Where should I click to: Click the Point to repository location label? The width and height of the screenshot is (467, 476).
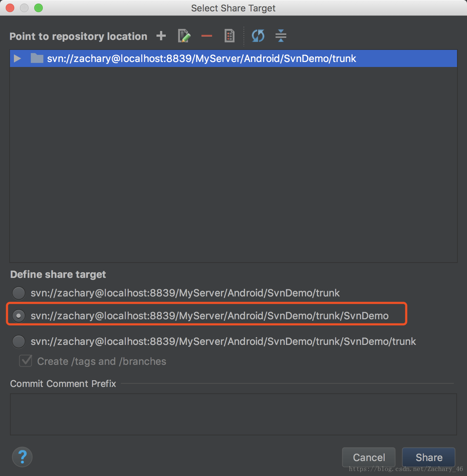[78, 36]
